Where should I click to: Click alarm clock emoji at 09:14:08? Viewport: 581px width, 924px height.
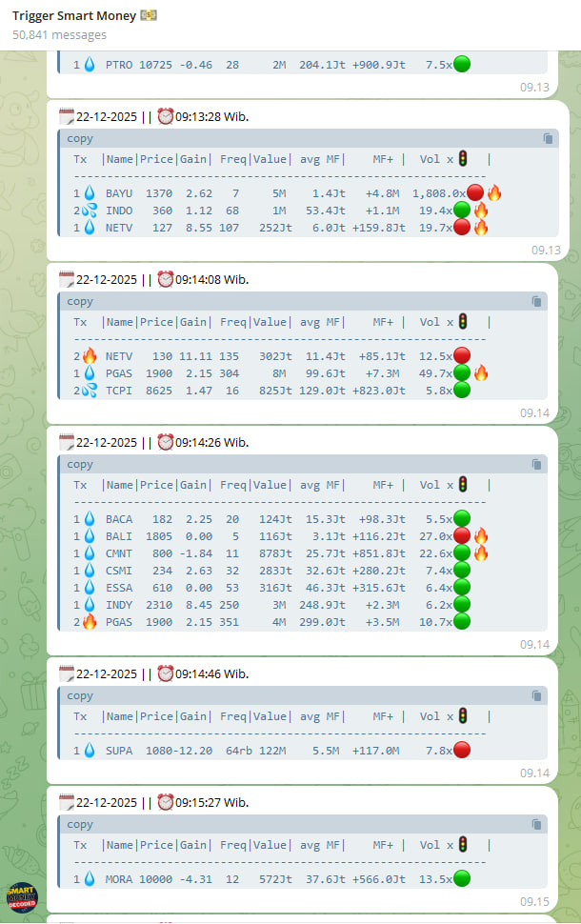click(x=166, y=279)
